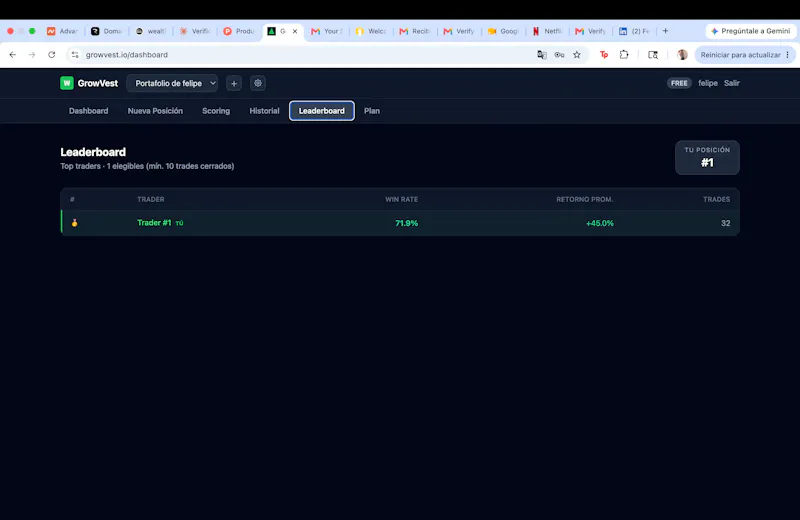Image resolution: width=800 pixels, height=520 pixels.
Task: Switch to the wealth browser tab
Action: pos(151,31)
